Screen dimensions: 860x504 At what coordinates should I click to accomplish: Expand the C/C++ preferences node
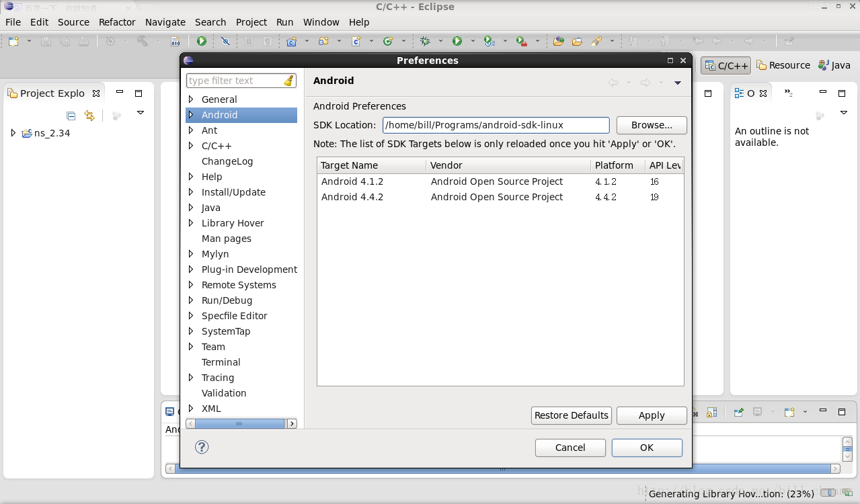(x=191, y=146)
